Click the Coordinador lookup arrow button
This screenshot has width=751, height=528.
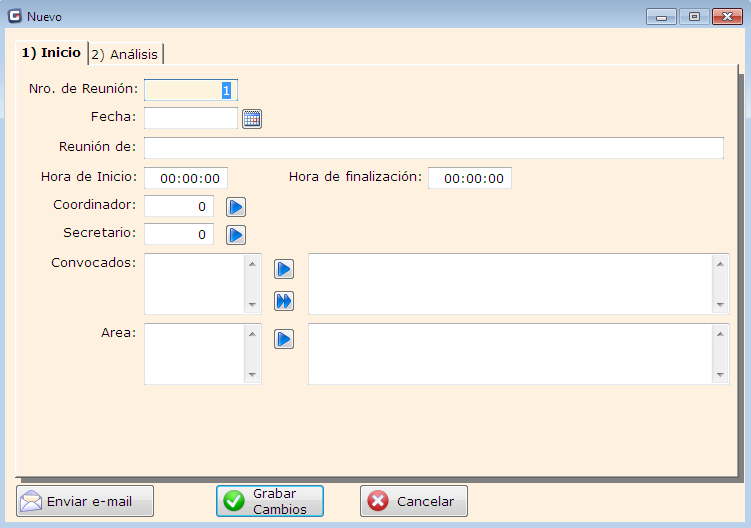235,207
